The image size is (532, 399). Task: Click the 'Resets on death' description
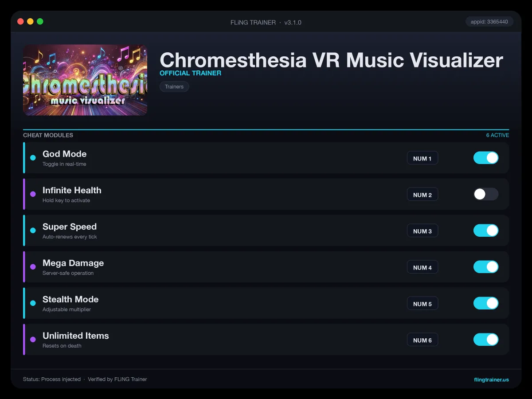pos(62,346)
